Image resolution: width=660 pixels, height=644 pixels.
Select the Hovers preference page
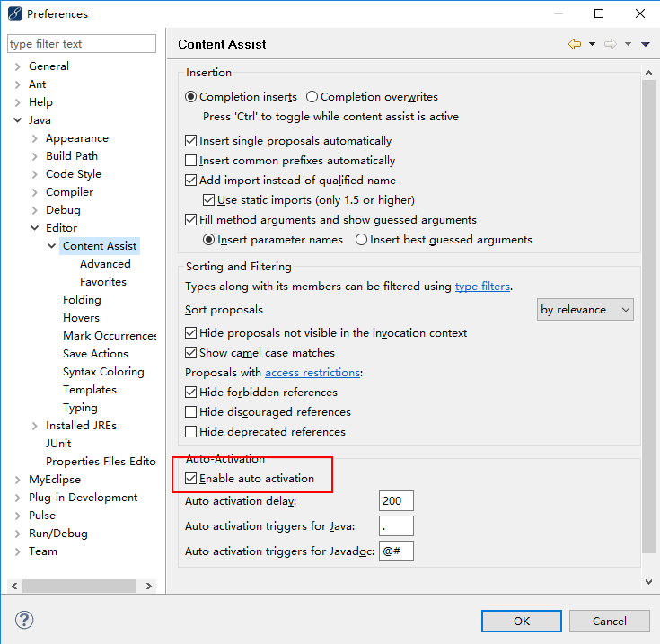(81, 318)
